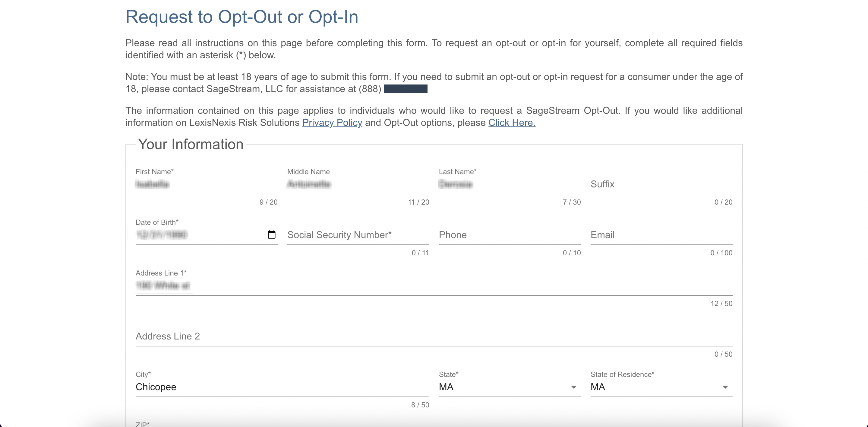Select the Email input field
The image size is (868, 427).
[661, 235]
